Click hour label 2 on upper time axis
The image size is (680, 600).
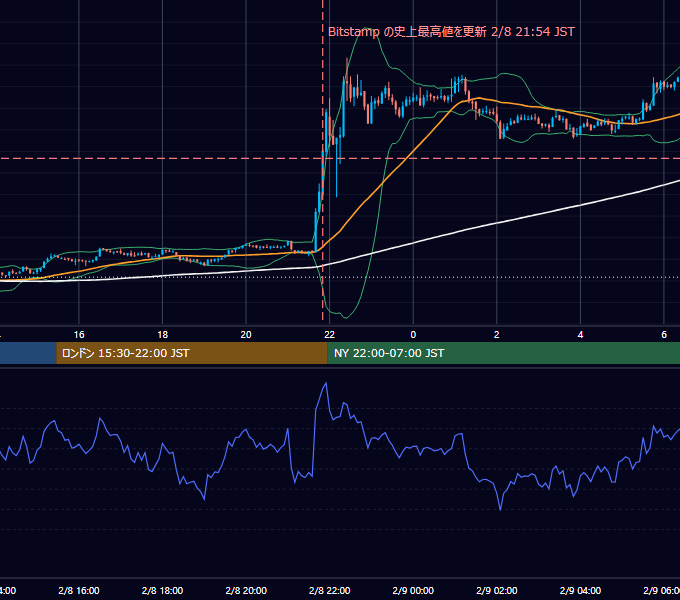497,335
